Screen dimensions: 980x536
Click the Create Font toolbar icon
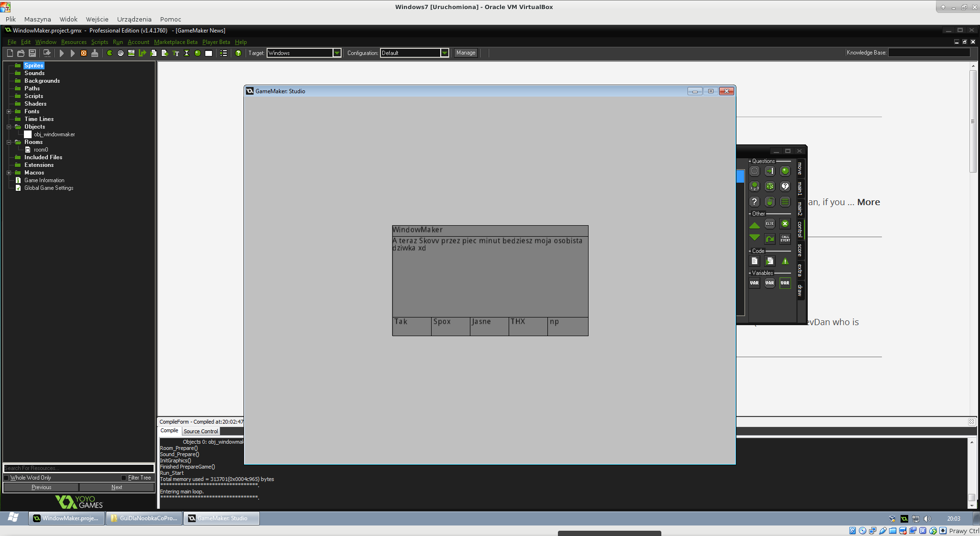(176, 53)
